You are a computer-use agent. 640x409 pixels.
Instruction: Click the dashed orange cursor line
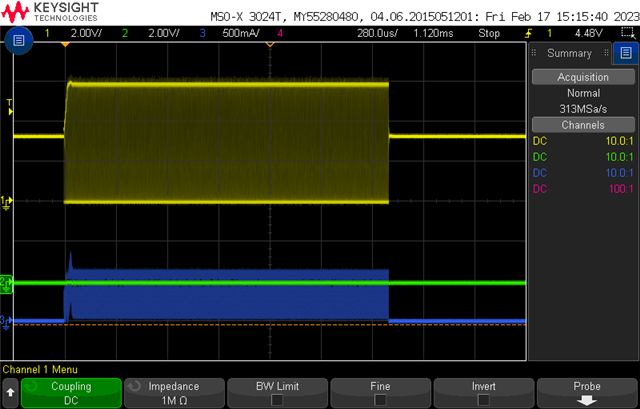269,325
